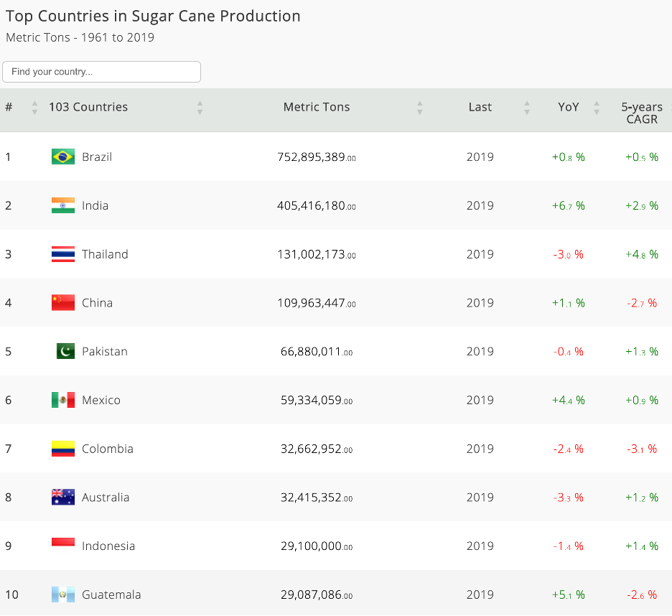
Task: Click the Brazil flag icon
Action: tap(63, 157)
